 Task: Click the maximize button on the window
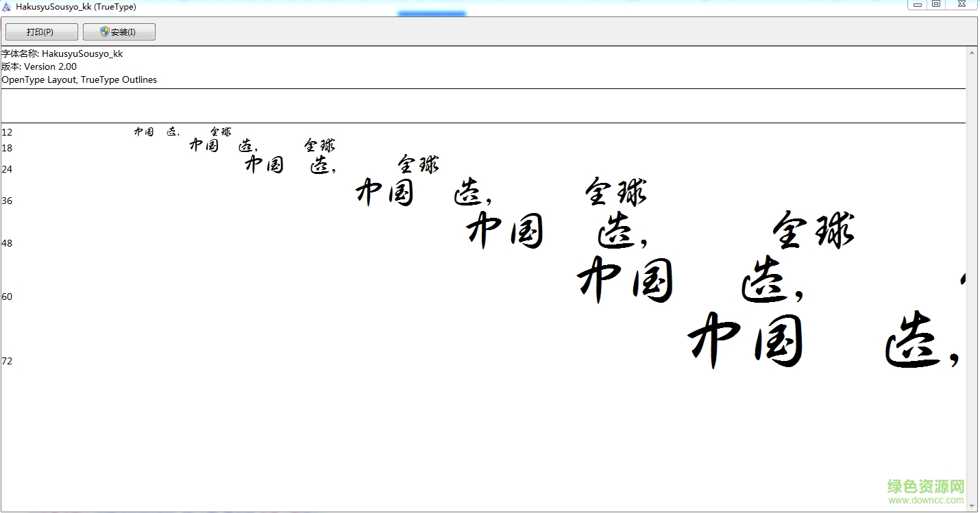coord(936,5)
